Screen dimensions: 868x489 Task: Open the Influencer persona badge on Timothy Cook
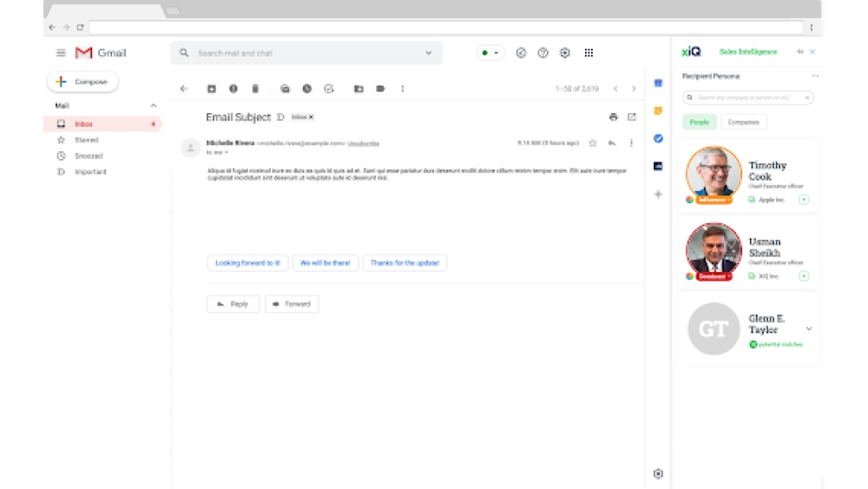713,200
